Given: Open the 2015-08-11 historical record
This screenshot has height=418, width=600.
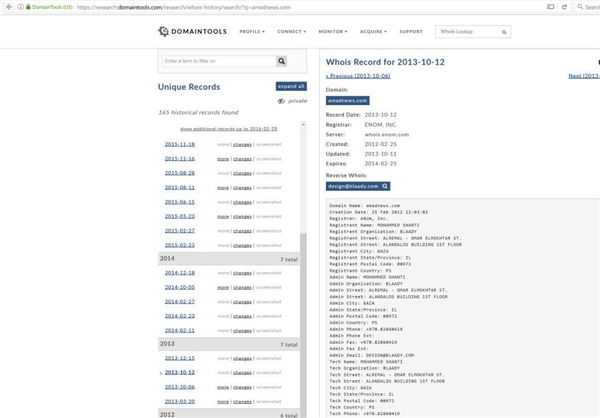Looking at the screenshot, I should (179, 188).
